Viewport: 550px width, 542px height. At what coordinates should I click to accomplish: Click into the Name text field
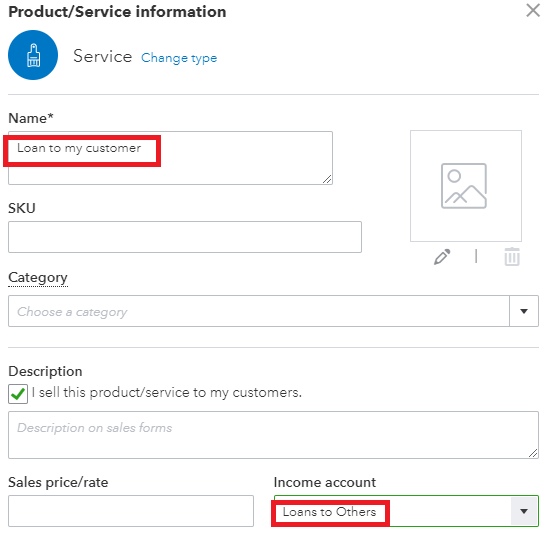click(170, 158)
